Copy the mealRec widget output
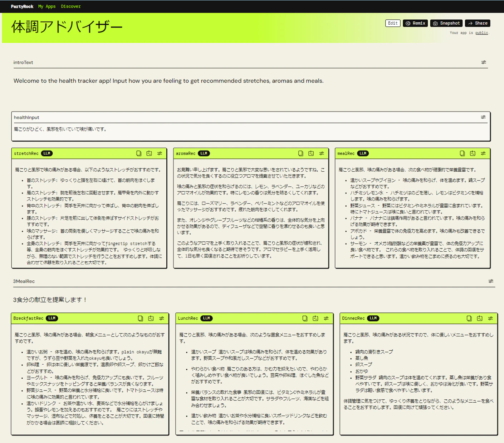This screenshot has height=443, width=504. (463, 153)
